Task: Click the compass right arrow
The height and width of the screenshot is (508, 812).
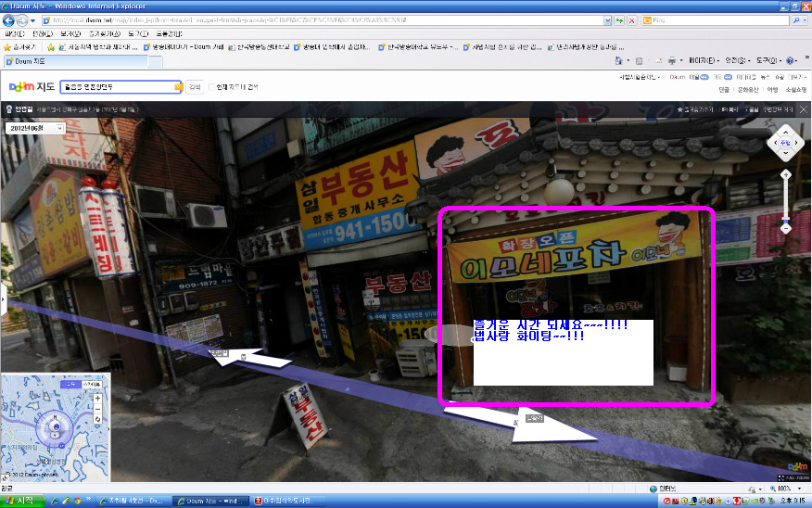Action: click(x=796, y=143)
